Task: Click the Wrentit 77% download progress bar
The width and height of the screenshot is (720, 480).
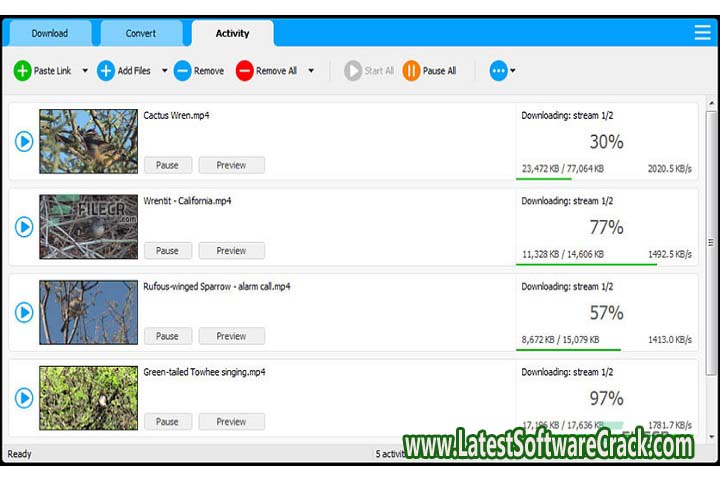Action: pos(586,265)
